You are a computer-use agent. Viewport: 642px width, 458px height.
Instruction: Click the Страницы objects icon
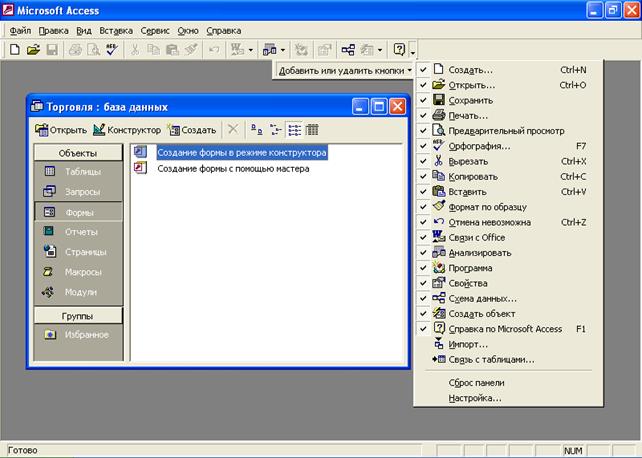coord(50,252)
